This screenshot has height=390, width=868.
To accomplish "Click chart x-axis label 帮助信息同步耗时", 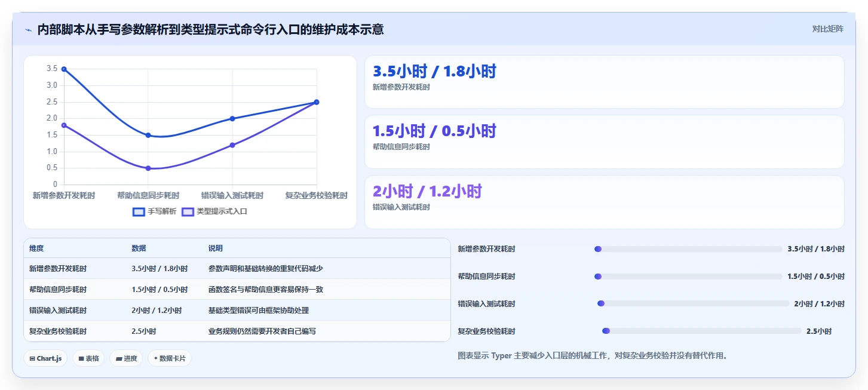I will coord(148,195).
